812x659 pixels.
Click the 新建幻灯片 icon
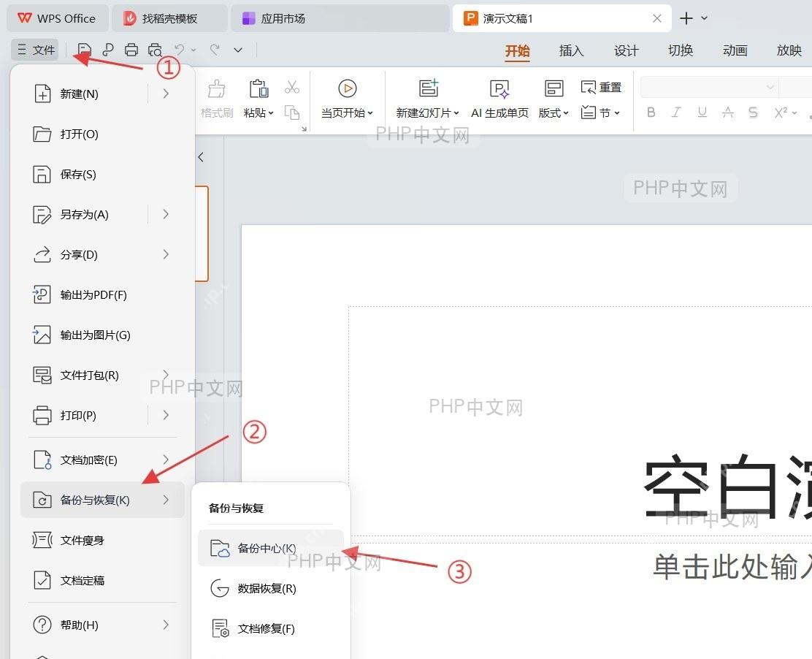pos(428,88)
